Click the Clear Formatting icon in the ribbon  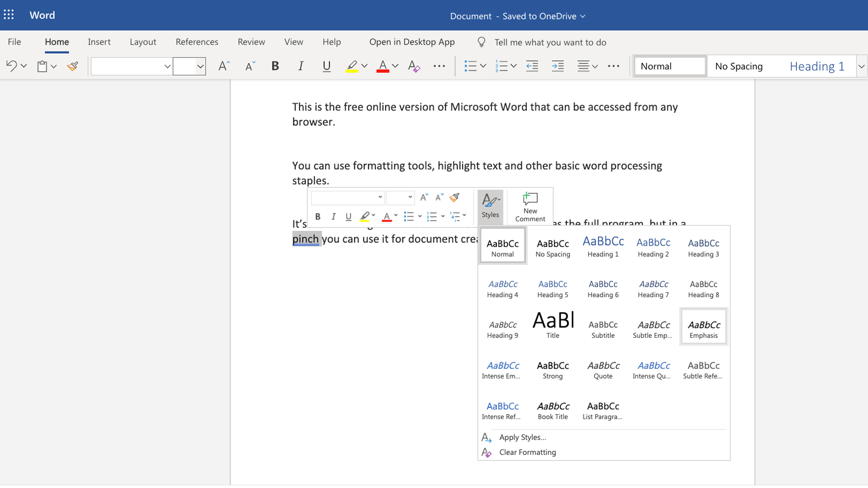coord(414,66)
